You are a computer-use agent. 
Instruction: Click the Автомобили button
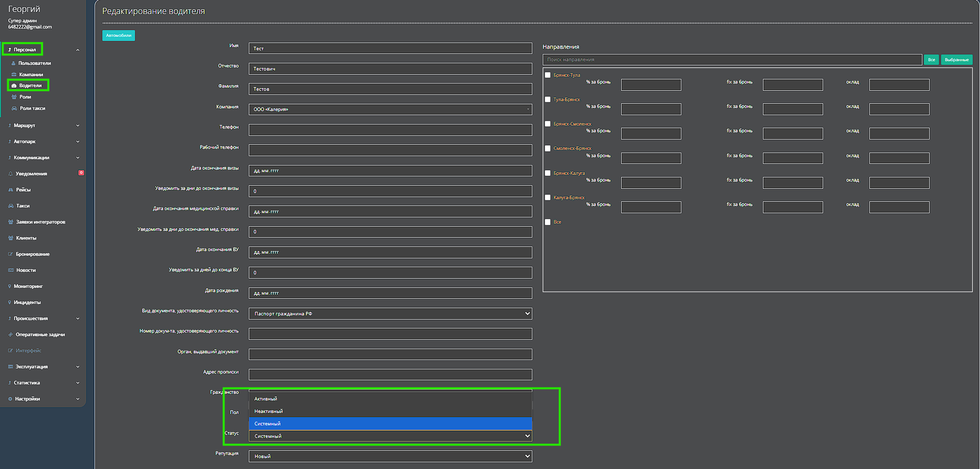click(118, 35)
